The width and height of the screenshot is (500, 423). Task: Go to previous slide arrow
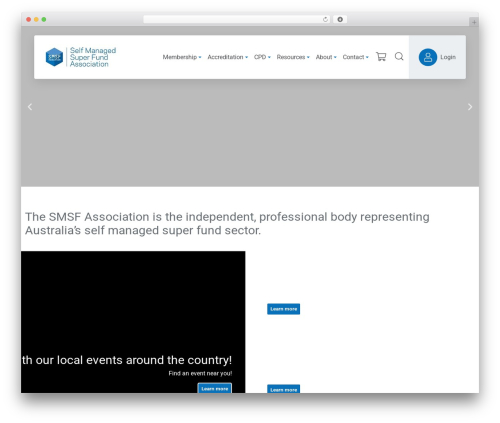tap(30, 107)
